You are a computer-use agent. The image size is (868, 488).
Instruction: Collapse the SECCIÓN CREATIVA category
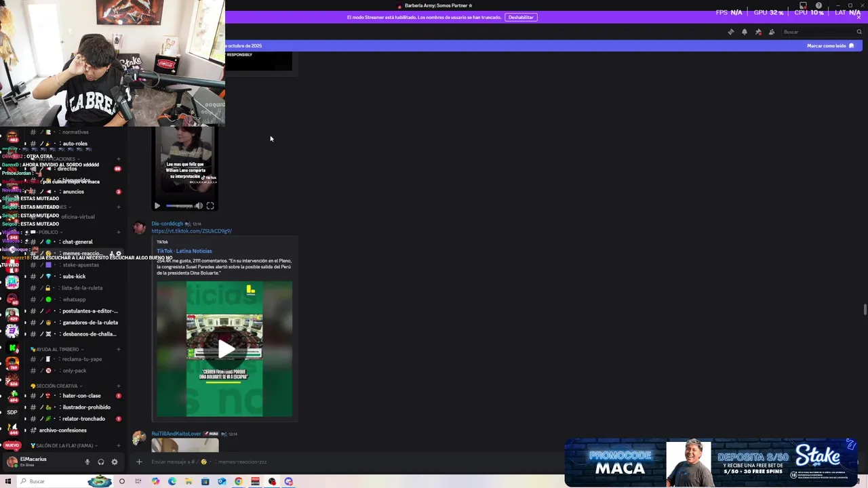click(56, 386)
